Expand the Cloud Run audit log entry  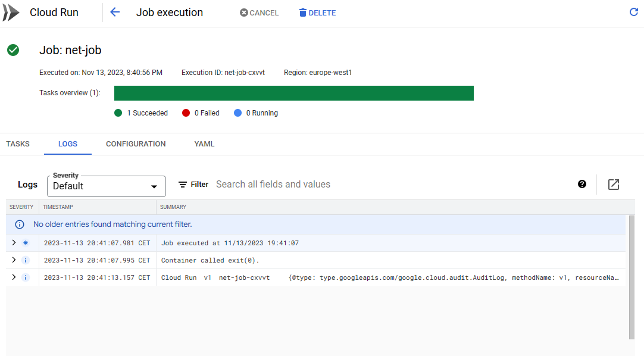point(14,277)
